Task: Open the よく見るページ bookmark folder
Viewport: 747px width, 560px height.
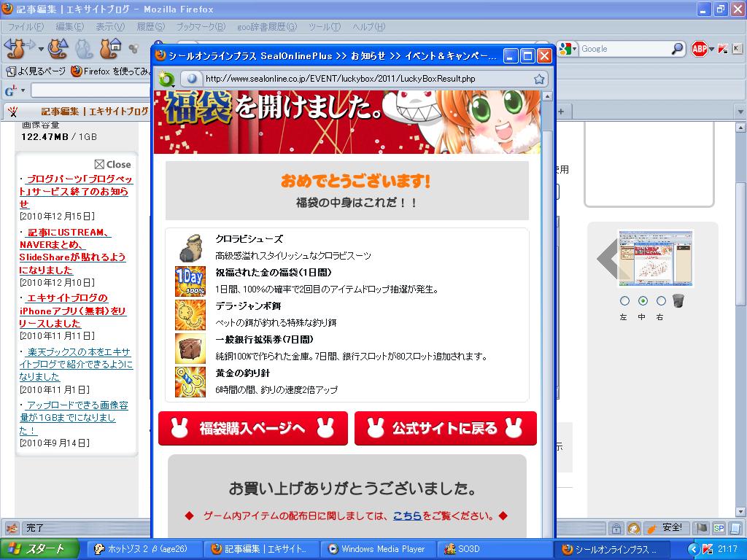Action: coord(36,71)
